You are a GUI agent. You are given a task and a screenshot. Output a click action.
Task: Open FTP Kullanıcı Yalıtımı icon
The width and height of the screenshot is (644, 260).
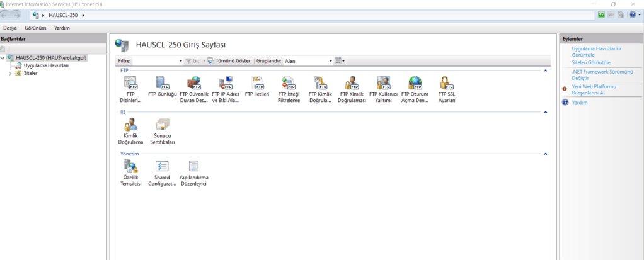coord(383,84)
